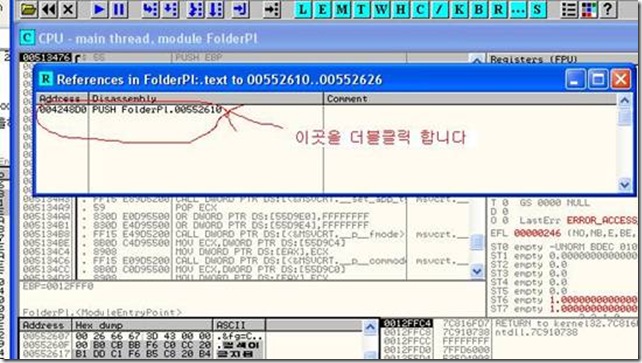642x363 pixels.
Task: Click the Trace into toolbar icon
Action: click(x=195, y=9)
